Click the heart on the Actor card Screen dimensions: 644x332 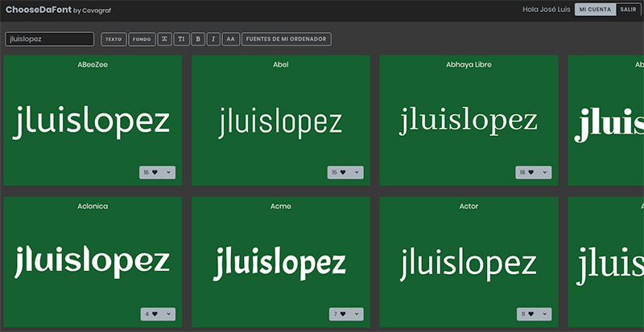530,314
